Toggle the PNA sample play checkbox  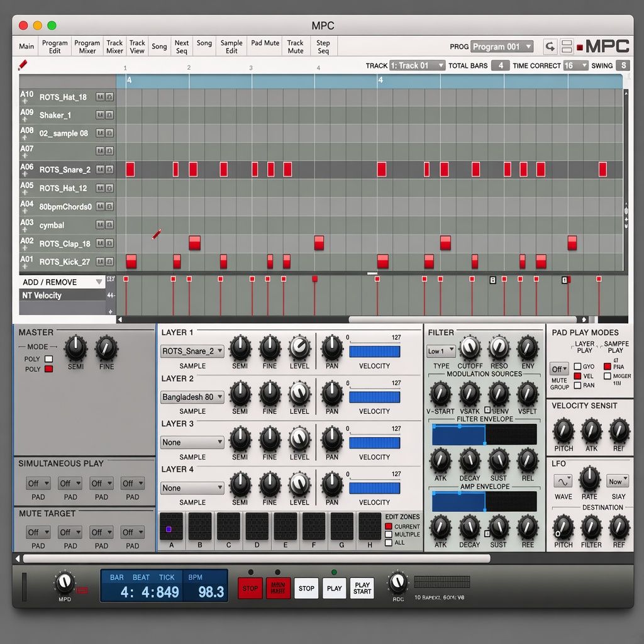click(607, 367)
